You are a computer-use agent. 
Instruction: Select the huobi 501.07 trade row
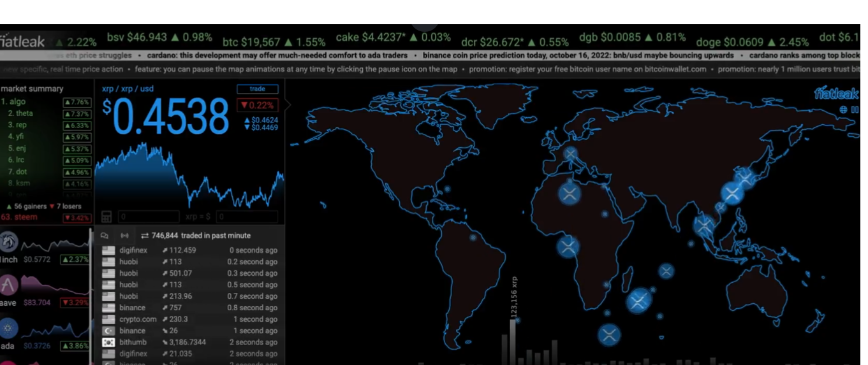189,273
